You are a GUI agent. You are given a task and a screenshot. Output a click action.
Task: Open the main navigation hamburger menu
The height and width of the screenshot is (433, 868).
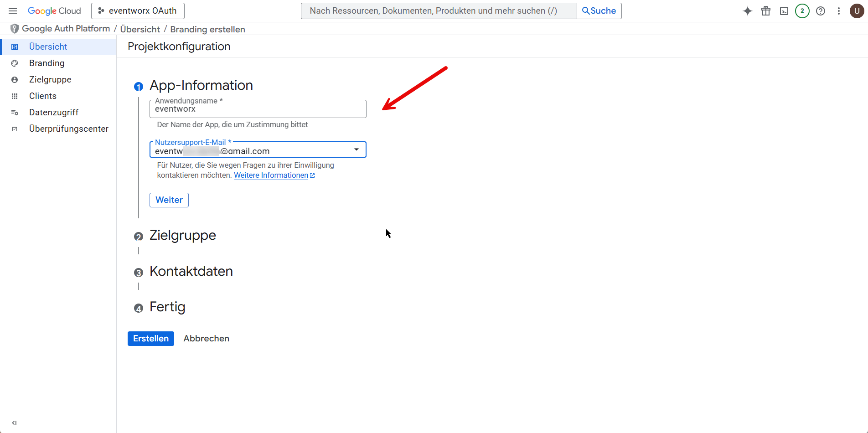[x=13, y=11]
